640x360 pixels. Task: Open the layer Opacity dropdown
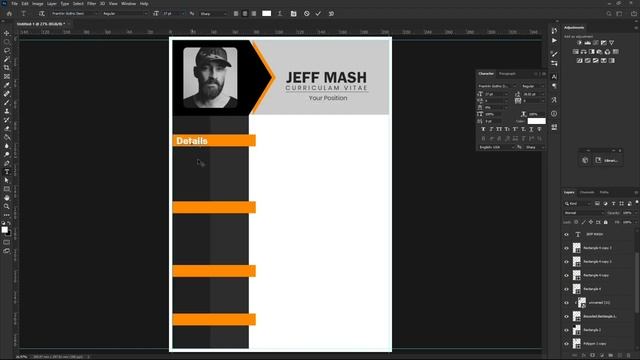click(629, 213)
